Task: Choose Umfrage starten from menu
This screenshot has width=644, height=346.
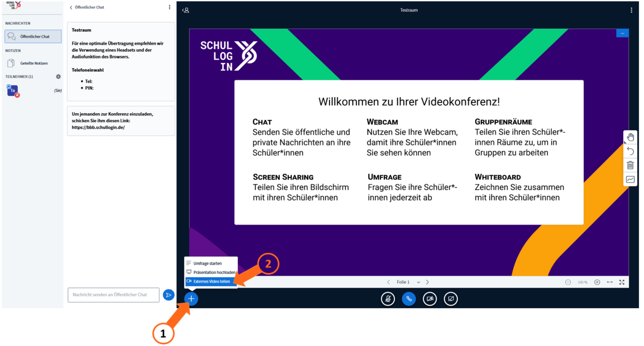Action: click(x=211, y=263)
